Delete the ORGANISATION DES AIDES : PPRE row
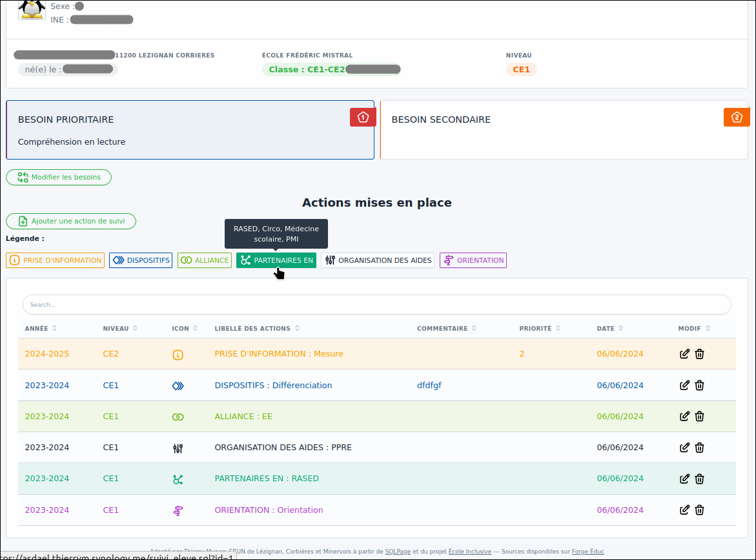756x560 pixels. click(699, 448)
